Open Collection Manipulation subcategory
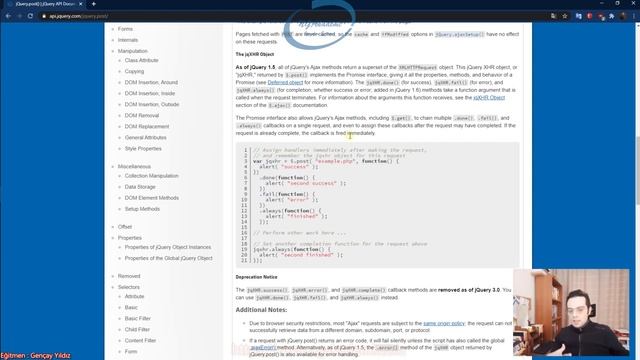The width and height of the screenshot is (640, 360). [x=151, y=176]
